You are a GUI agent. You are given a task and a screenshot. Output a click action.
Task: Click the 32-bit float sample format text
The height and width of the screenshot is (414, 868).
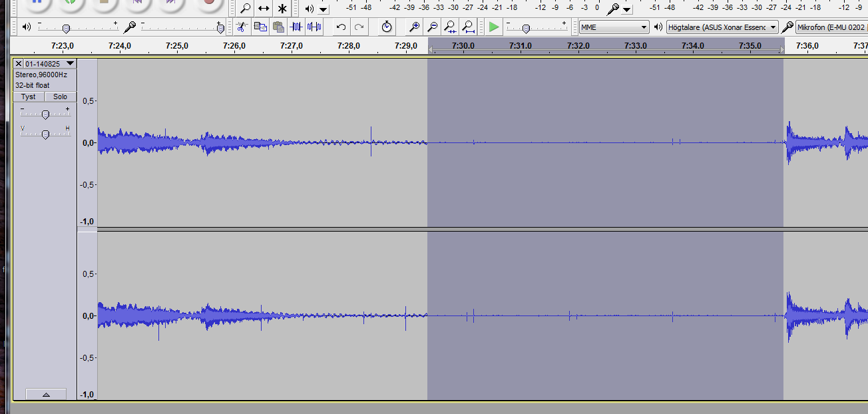point(33,85)
